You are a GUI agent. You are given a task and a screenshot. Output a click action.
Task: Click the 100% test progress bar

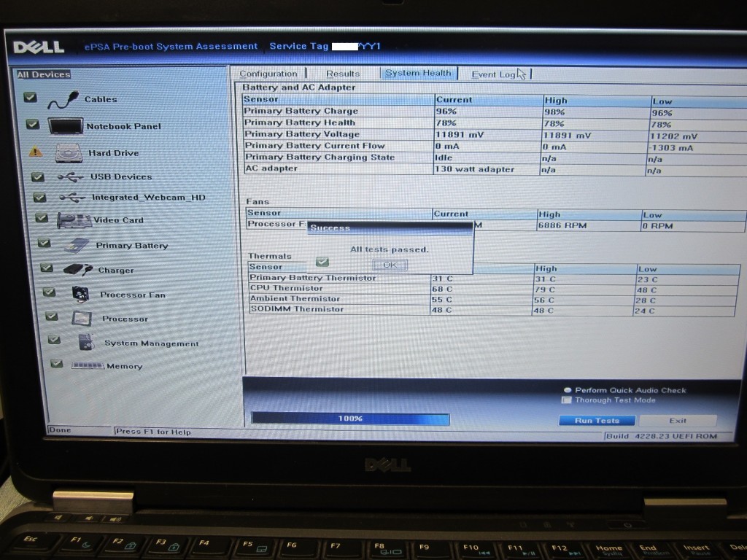tap(350, 419)
